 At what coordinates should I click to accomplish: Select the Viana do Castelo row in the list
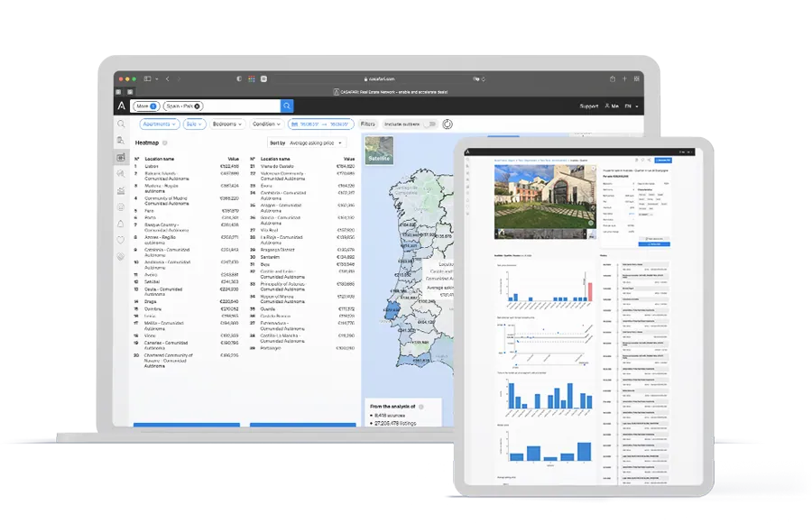coord(302,166)
